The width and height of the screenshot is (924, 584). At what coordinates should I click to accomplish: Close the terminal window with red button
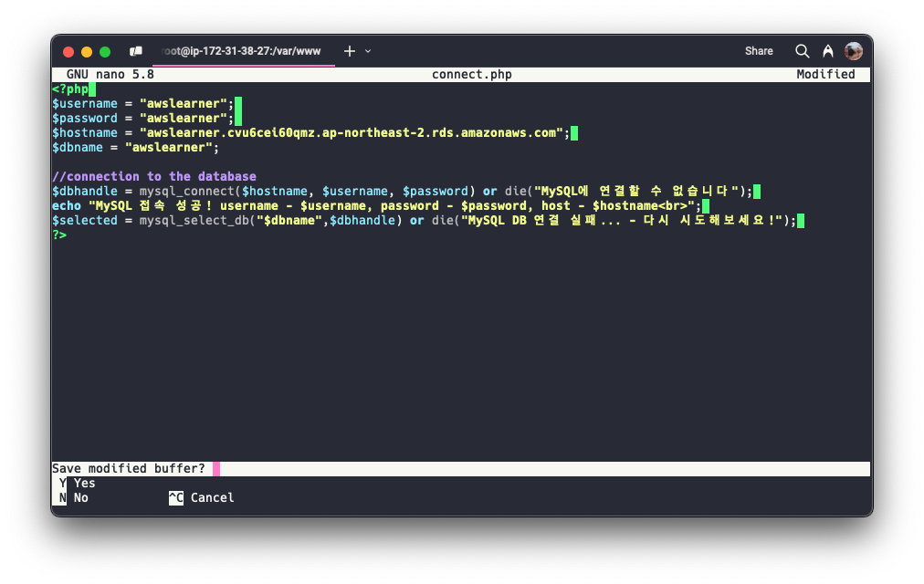click(68, 52)
